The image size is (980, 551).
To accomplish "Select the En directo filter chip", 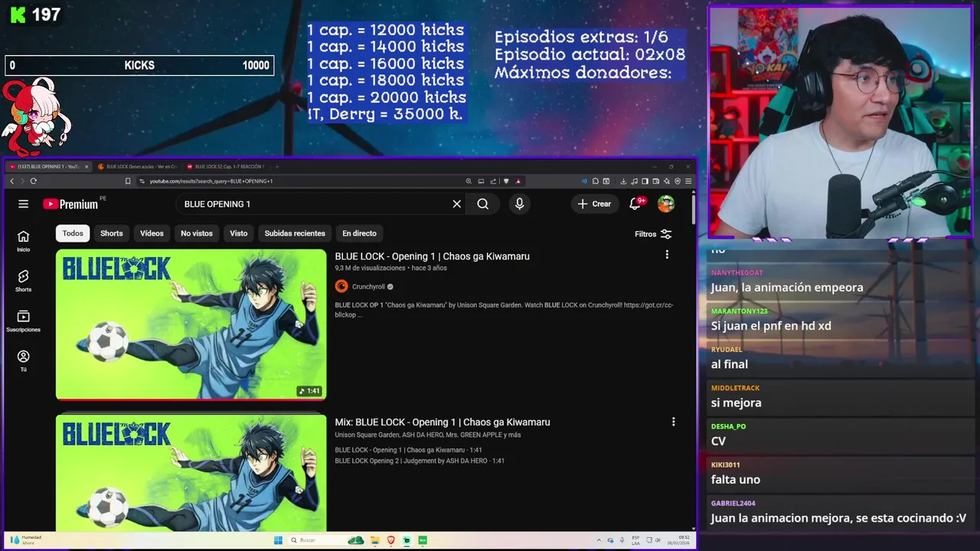I will coord(359,233).
